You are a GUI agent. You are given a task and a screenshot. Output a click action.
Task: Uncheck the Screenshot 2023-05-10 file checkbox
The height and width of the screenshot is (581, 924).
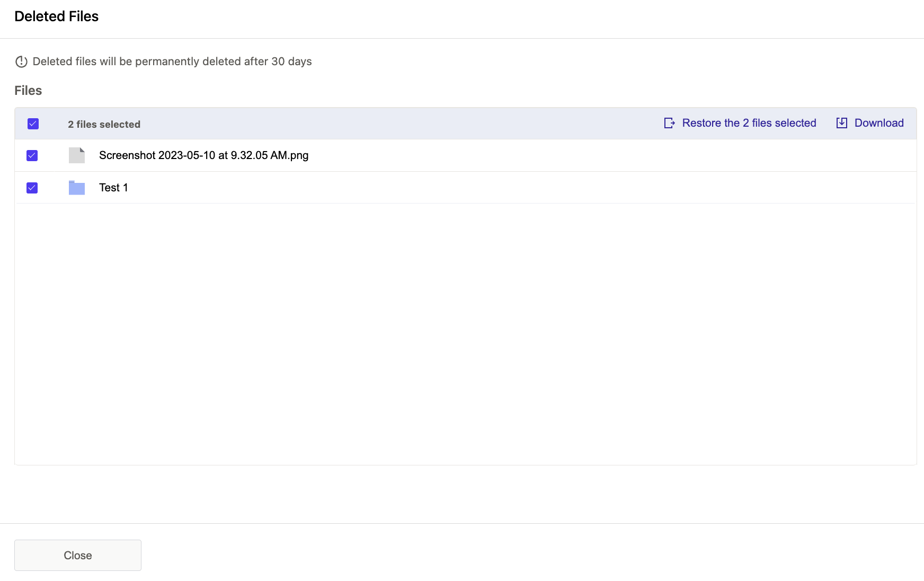tap(32, 155)
